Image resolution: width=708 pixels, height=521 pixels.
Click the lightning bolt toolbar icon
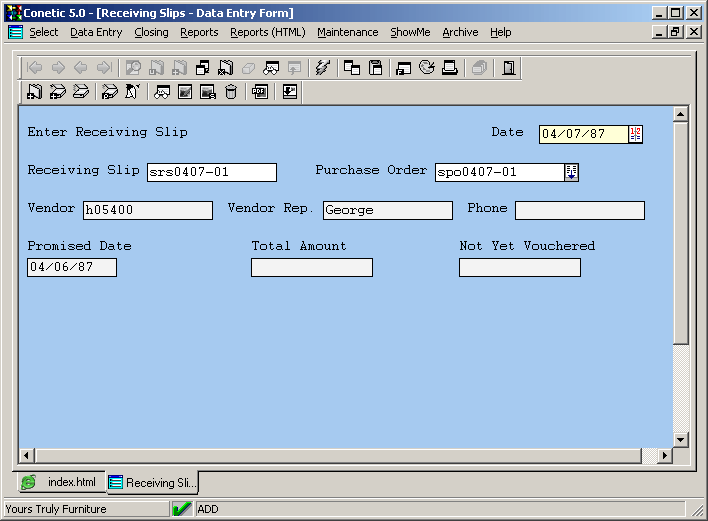322,68
